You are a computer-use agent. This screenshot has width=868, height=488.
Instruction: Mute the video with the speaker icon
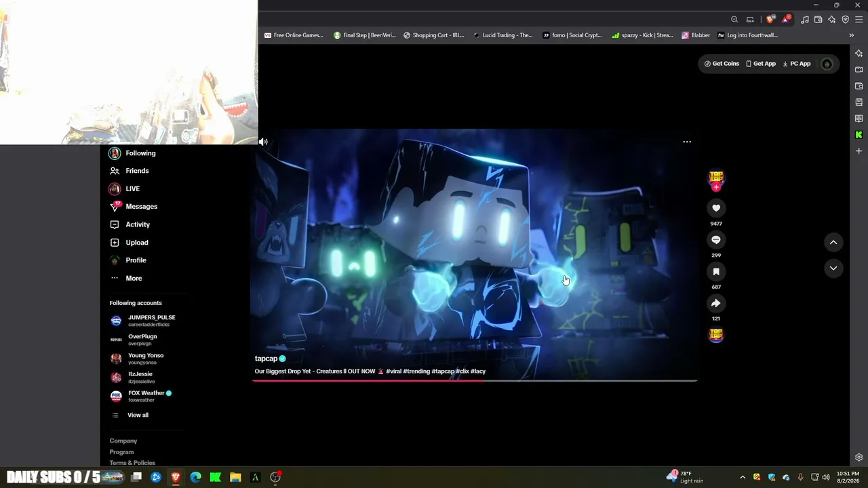(x=263, y=142)
